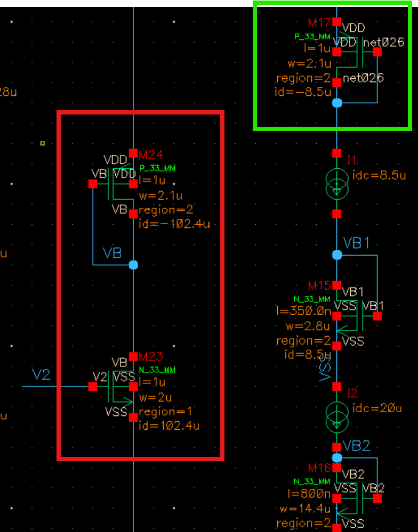The height and width of the screenshot is (532, 418).
Task: Click the M16 instance name label
Action: coord(319,468)
